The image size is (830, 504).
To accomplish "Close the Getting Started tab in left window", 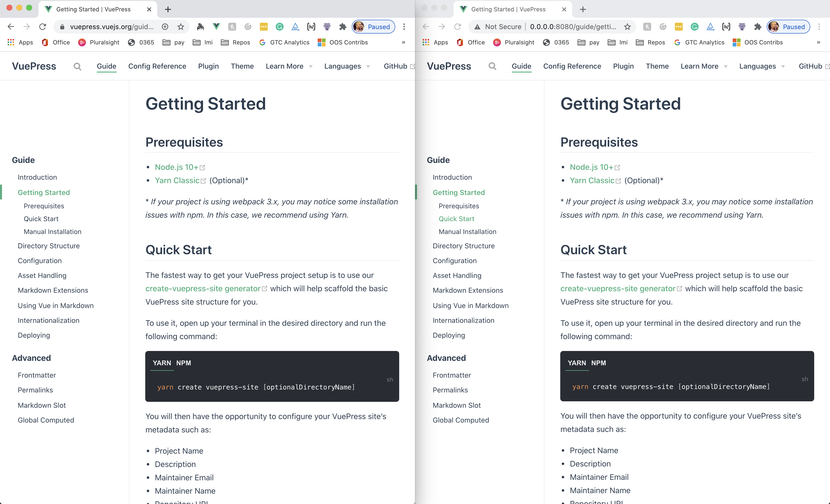I will pyautogui.click(x=149, y=9).
